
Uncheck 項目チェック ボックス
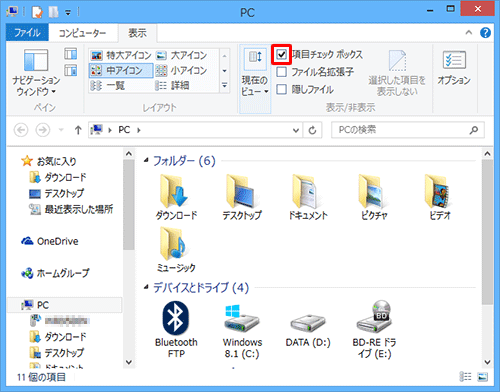282,54
